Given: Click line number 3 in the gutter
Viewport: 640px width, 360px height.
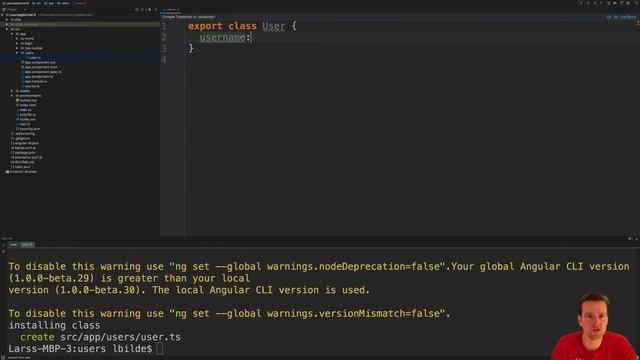Looking at the screenshot, I should point(164,49).
